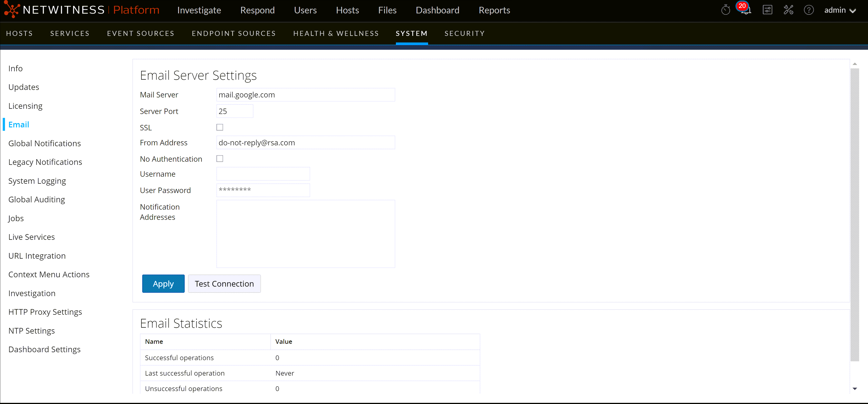This screenshot has height=404, width=868.
Task: Focus the Notification Addresses text area
Action: 305,234
